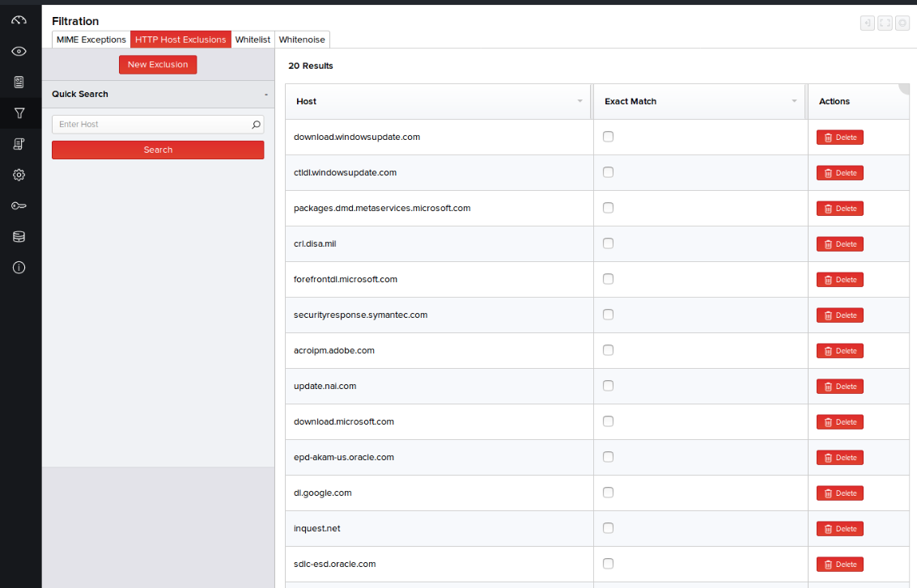
Task: Select the funnel filtration icon in sidebar
Action: [x=19, y=113]
